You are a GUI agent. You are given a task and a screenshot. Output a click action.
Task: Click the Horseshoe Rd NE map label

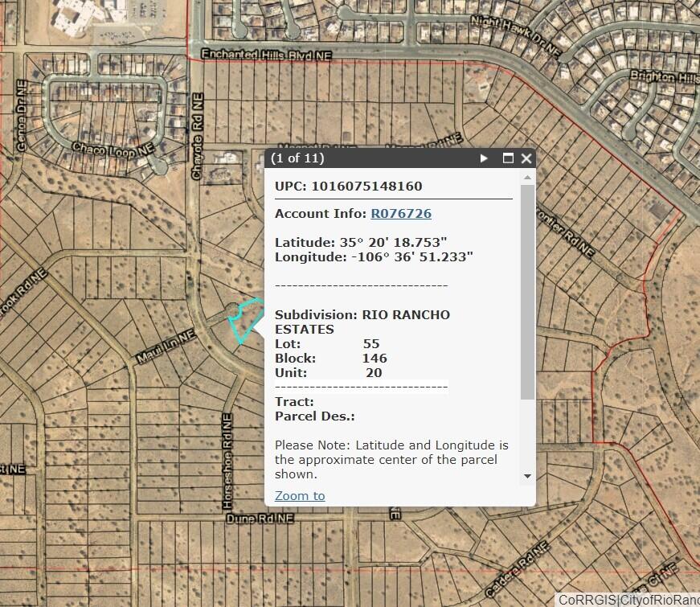tap(227, 461)
